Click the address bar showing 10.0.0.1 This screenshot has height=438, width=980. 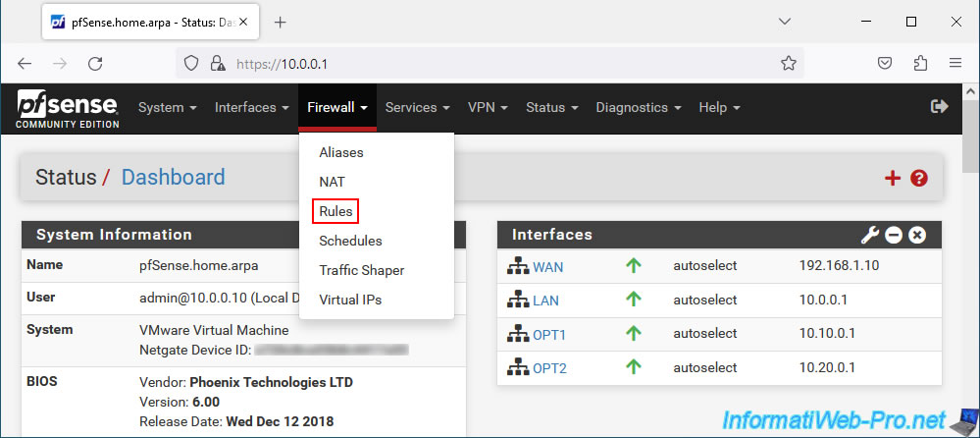[x=490, y=63]
